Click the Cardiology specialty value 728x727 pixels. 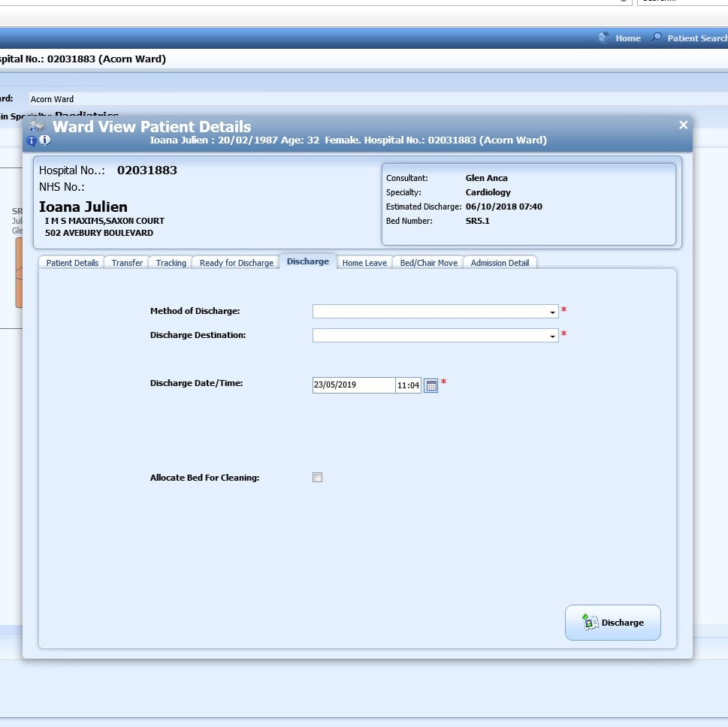[488, 193]
